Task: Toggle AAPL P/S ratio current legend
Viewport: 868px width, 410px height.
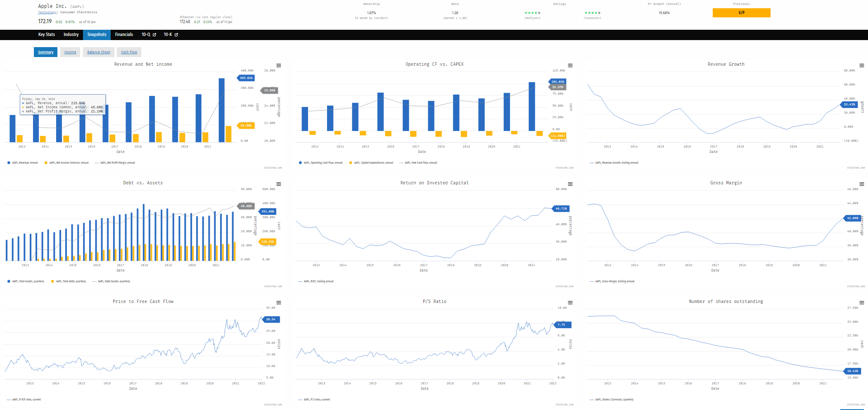Action: pyautogui.click(x=314, y=400)
